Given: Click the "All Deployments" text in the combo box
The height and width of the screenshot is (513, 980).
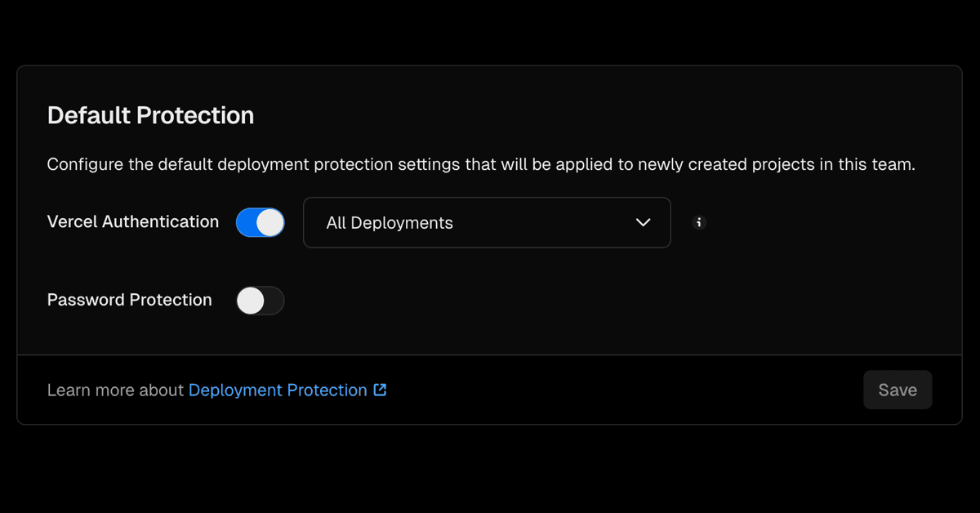Looking at the screenshot, I should click(x=390, y=223).
